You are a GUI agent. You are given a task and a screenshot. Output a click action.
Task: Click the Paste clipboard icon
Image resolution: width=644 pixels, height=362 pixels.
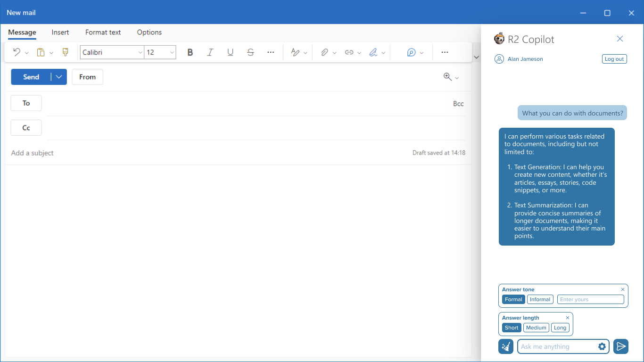pyautogui.click(x=41, y=52)
